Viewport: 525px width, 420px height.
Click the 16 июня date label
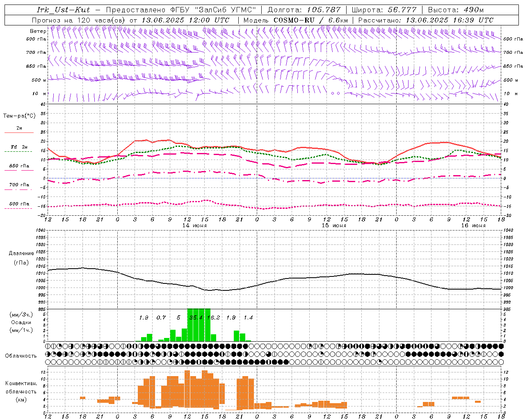tap(473, 226)
